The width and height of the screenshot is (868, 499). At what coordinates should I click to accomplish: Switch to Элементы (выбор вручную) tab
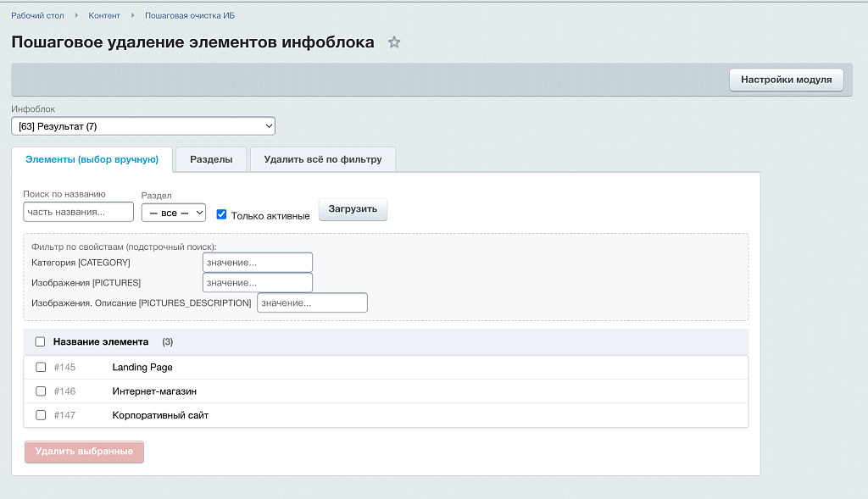click(x=92, y=159)
